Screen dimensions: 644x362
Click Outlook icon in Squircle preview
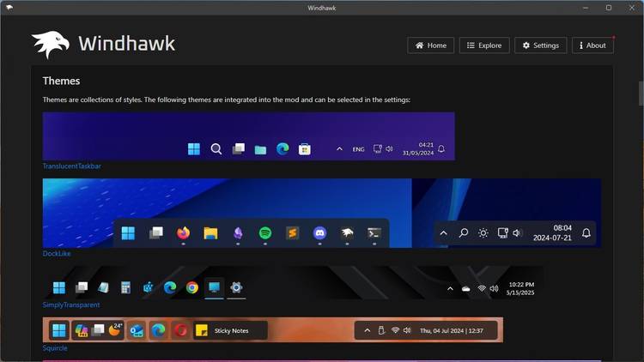pyautogui.click(x=137, y=330)
